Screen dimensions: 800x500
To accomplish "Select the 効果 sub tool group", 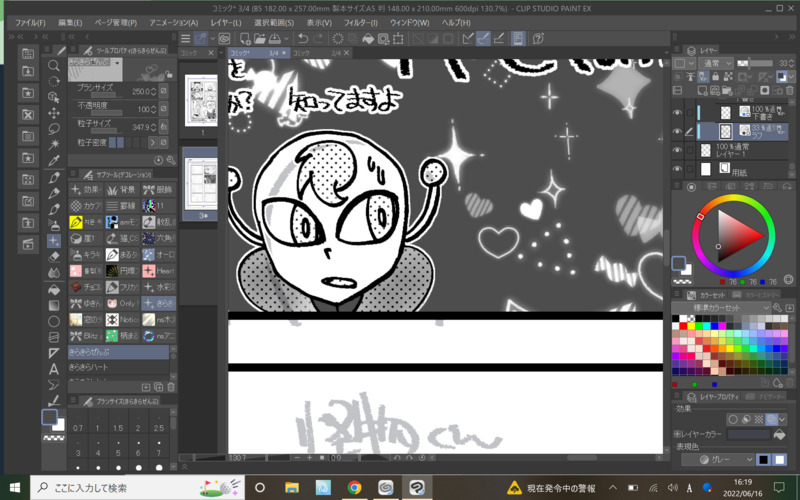I will [86, 190].
